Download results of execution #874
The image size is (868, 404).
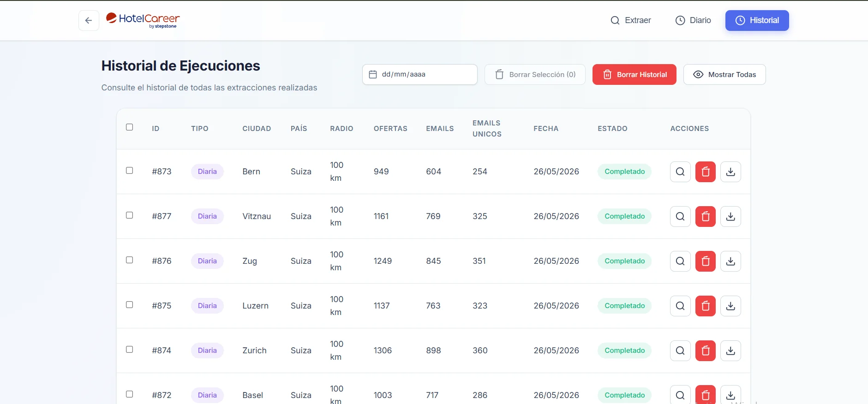[x=730, y=351]
